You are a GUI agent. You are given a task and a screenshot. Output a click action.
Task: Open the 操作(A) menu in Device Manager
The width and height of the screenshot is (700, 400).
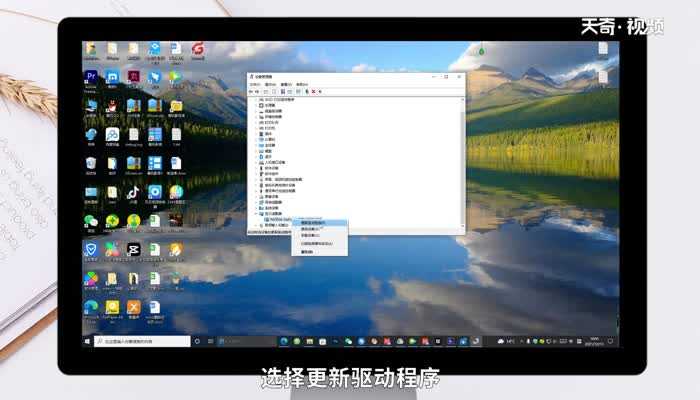[271, 84]
